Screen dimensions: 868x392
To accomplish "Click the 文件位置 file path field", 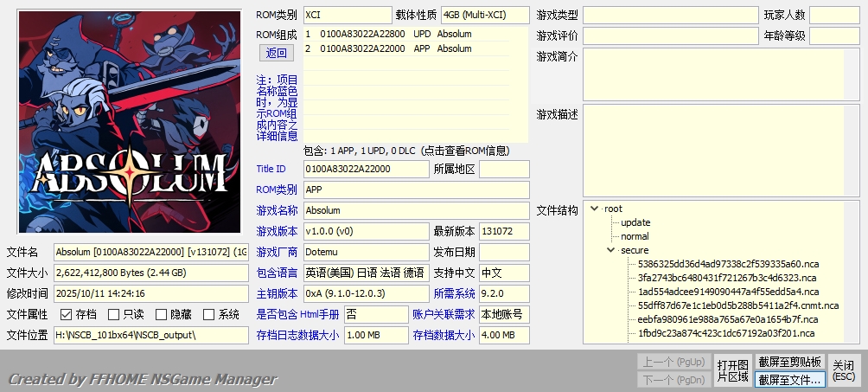I will pos(150,335).
